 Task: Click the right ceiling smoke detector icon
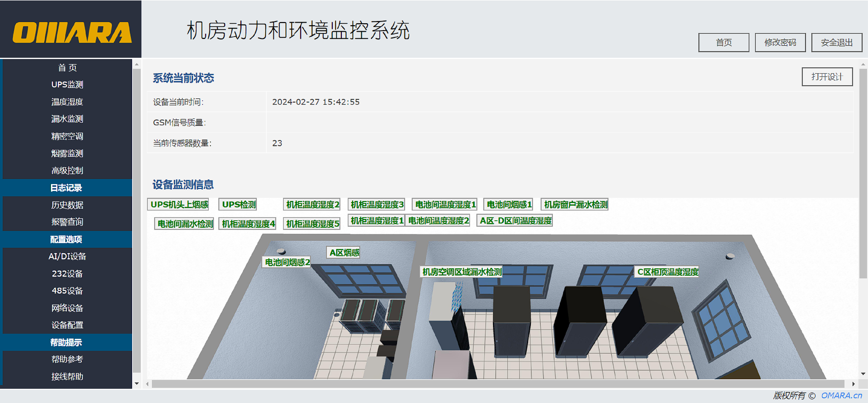click(x=730, y=256)
